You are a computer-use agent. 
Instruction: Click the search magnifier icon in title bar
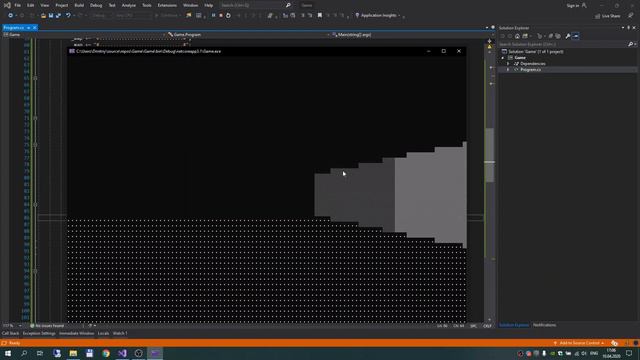[288, 5]
